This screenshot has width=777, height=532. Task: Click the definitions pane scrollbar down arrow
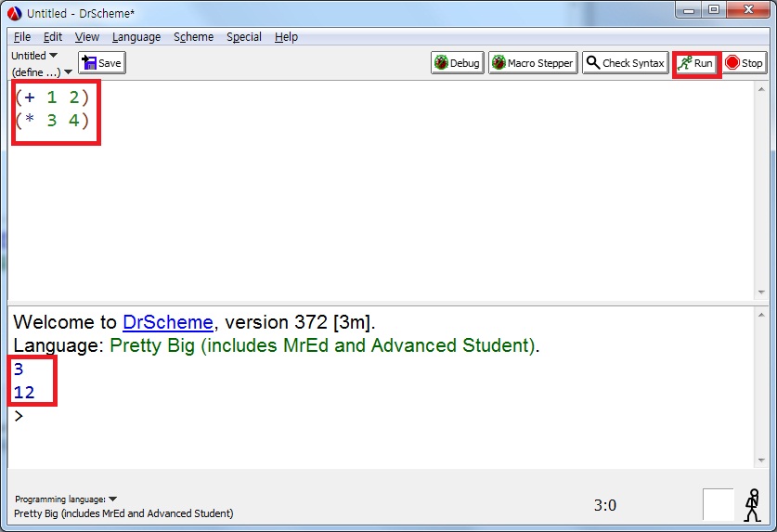(x=762, y=293)
